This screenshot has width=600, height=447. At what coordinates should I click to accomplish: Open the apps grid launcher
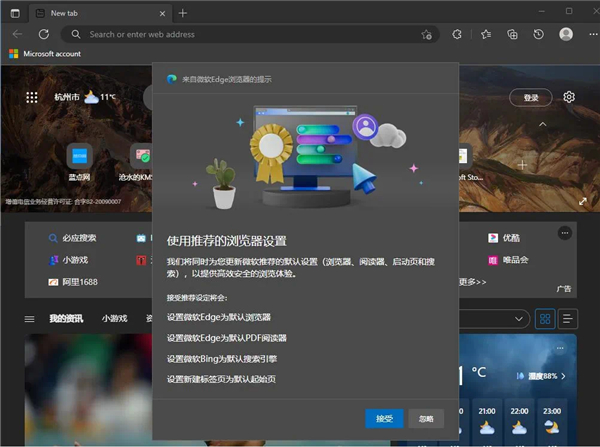[32, 98]
